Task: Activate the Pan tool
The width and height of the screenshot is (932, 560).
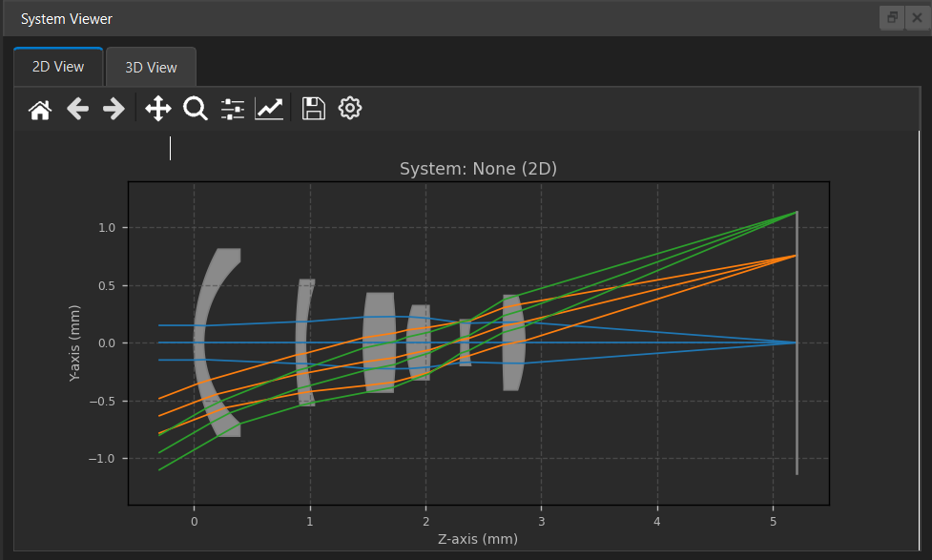Action: tap(158, 109)
